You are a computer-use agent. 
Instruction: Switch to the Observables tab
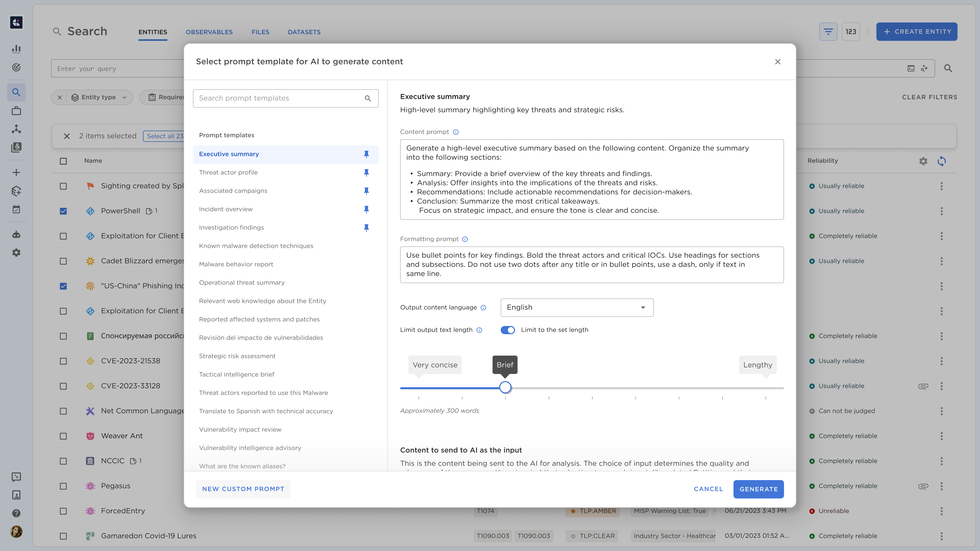pyautogui.click(x=209, y=32)
